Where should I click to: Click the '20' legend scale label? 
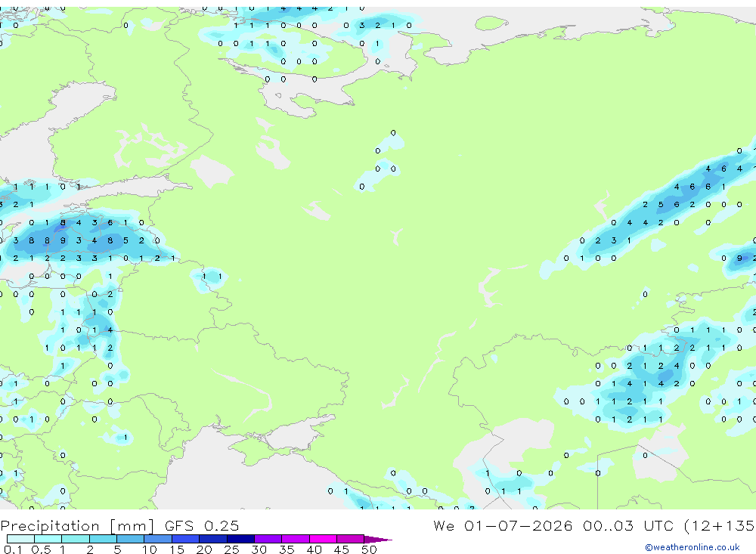tap(204, 549)
